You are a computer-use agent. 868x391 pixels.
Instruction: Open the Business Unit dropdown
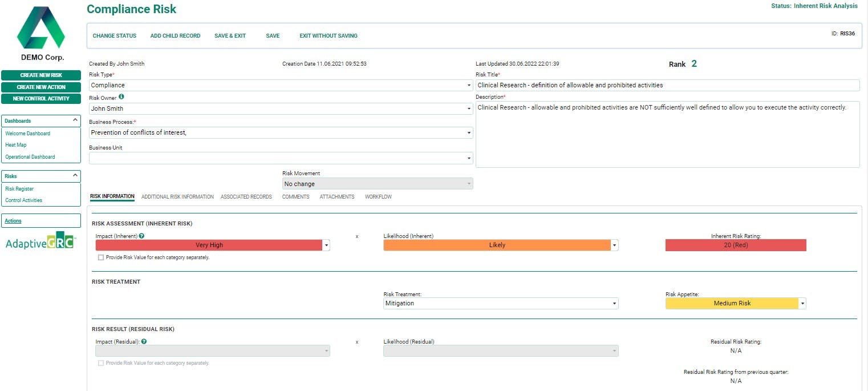coord(281,158)
